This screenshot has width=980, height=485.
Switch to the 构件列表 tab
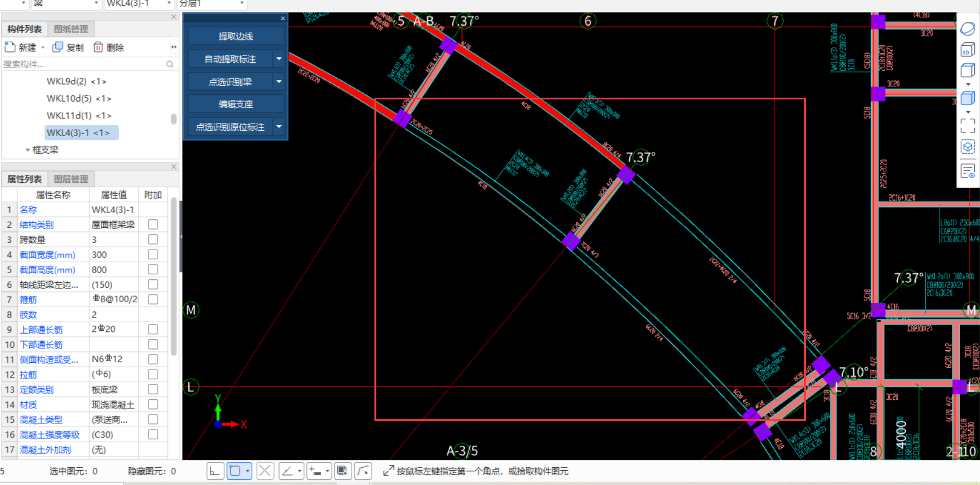(25, 29)
